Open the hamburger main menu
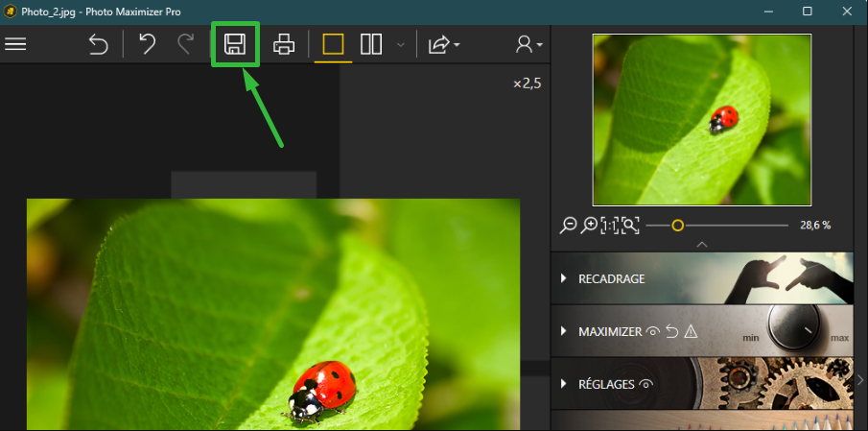Image resolution: width=868 pixels, height=431 pixels. click(15, 44)
